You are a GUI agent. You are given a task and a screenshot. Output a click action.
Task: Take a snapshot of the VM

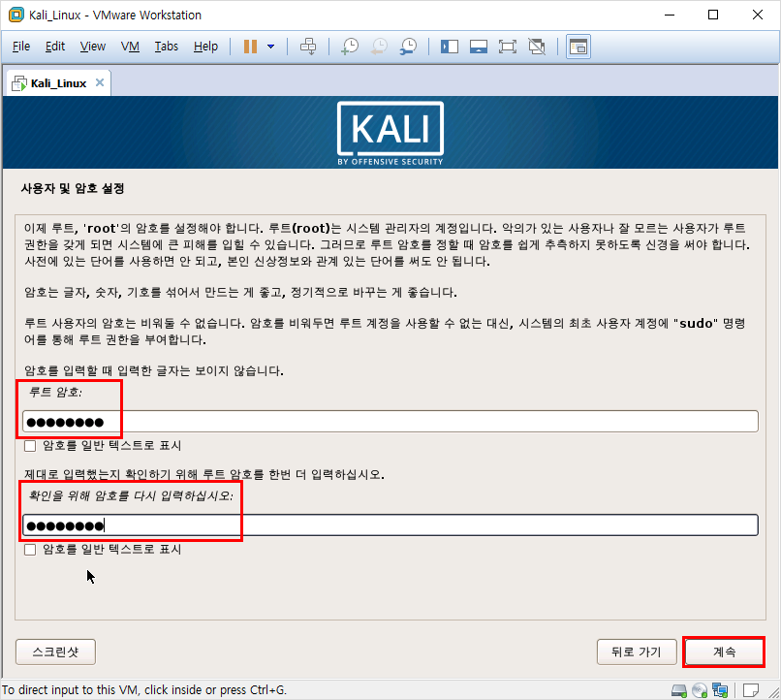pos(350,47)
